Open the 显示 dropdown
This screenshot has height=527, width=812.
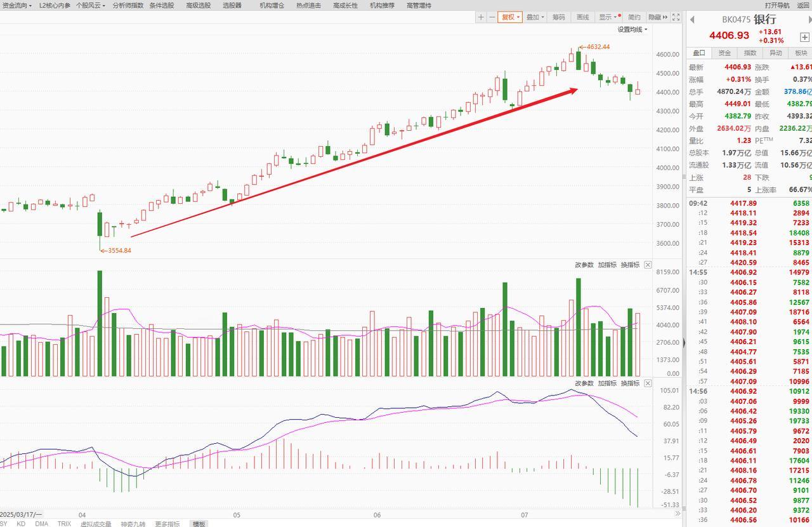click(610, 17)
